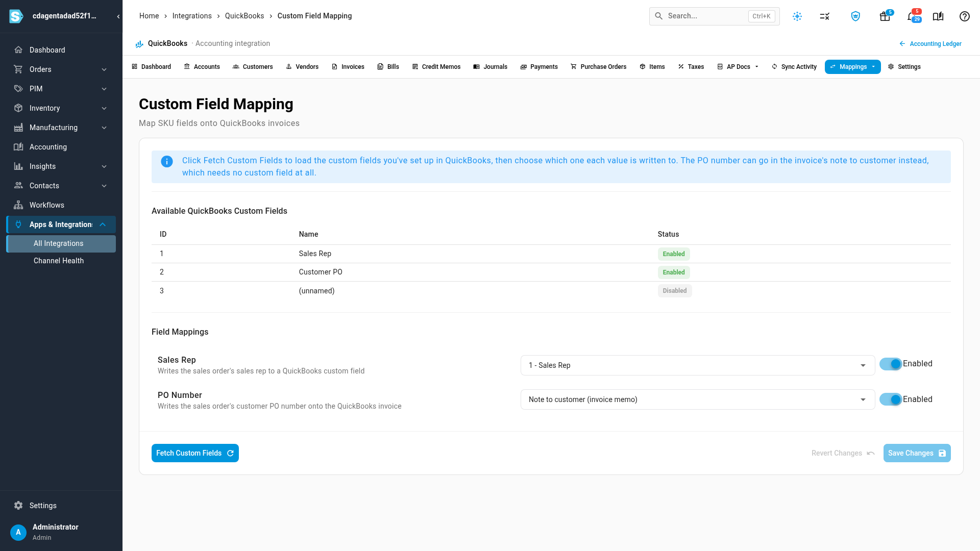Screen dimensions: 980x551
Task: Click the app logo in the sidebar header
Action: click(16, 16)
